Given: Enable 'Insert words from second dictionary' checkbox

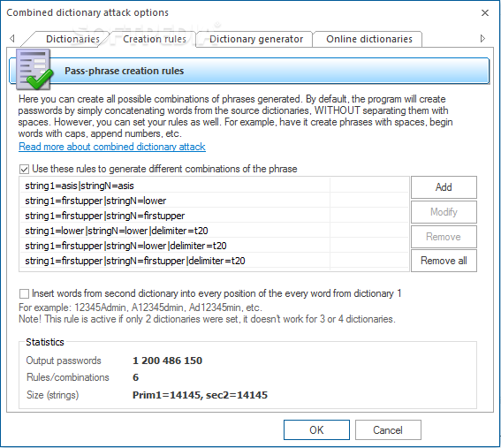Looking at the screenshot, I should pyautogui.click(x=24, y=293).
